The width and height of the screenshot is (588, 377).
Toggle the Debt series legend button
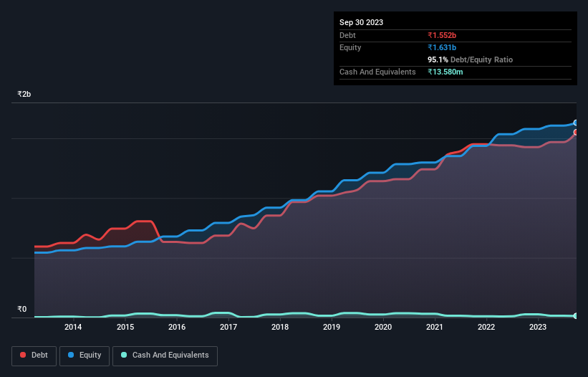click(34, 355)
